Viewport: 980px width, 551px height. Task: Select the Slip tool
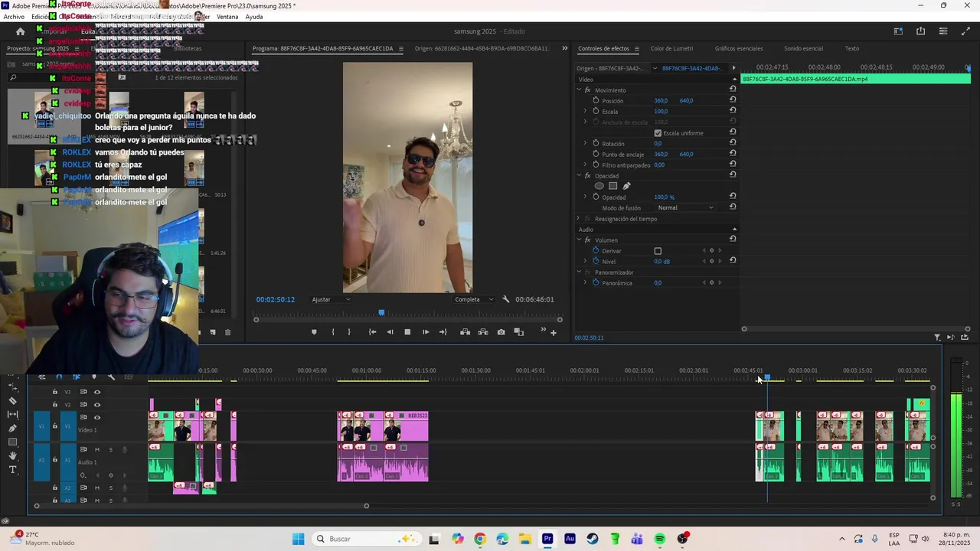tap(12, 414)
